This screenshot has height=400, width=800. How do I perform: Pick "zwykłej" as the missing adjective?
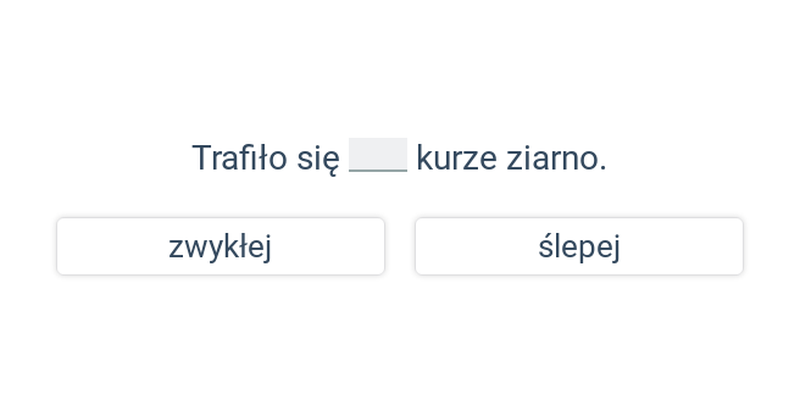pos(220,246)
